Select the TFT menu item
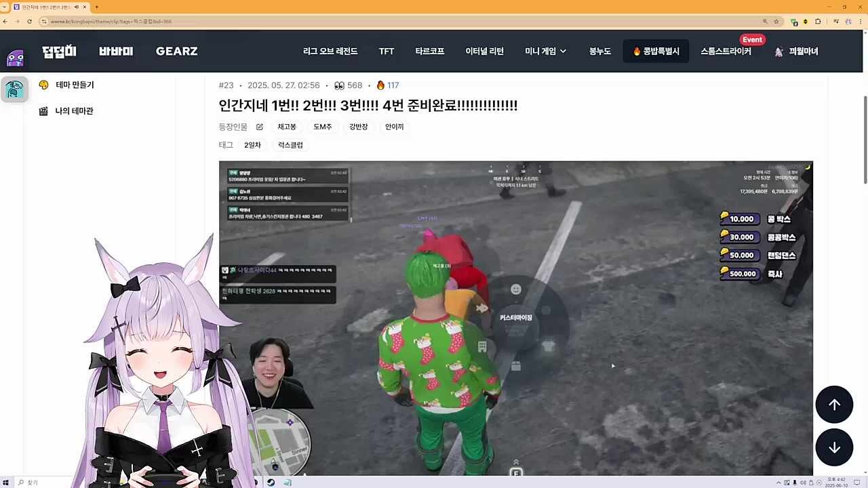 pyautogui.click(x=387, y=52)
